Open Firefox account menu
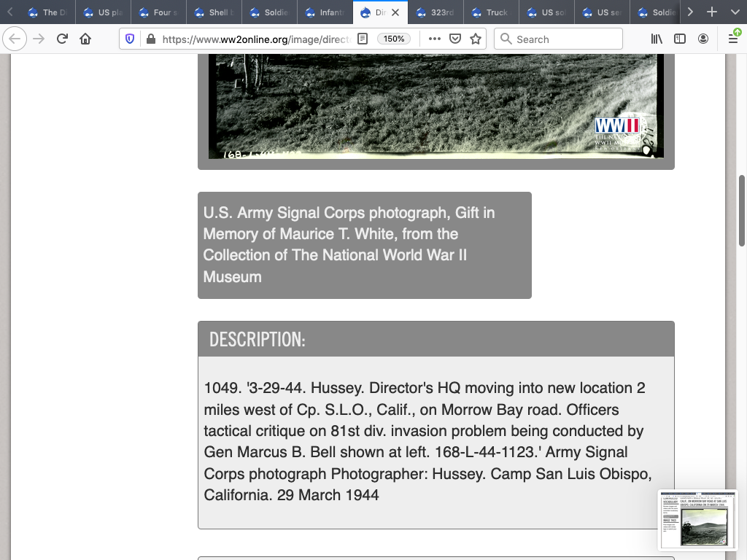This screenshot has width=747, height=560. (x=703, y=39)
